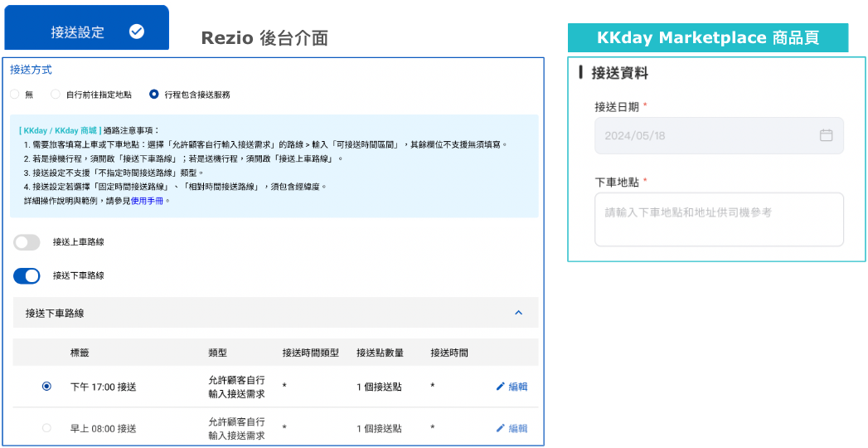Screen dimensions: 868x448
Task: Click the Rezio 後台介面 title
Action: pyautogui.click(x=264, y=37)
